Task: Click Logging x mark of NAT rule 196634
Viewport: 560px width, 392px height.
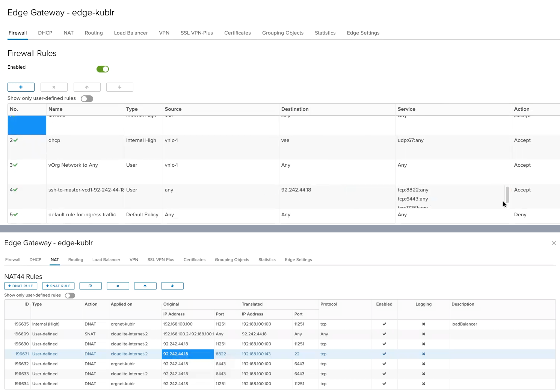Action: pos(424,384)
